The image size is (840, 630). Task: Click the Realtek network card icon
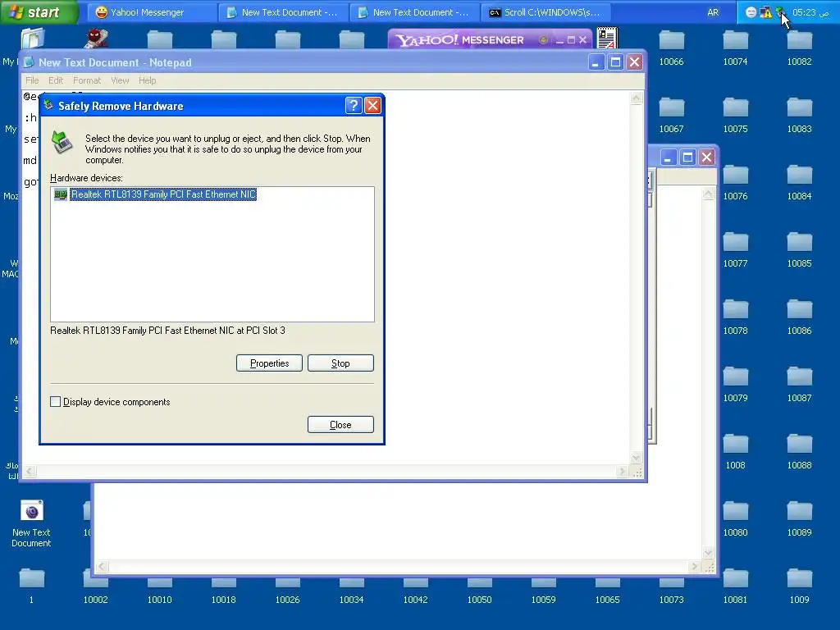(x=61, y=194)
